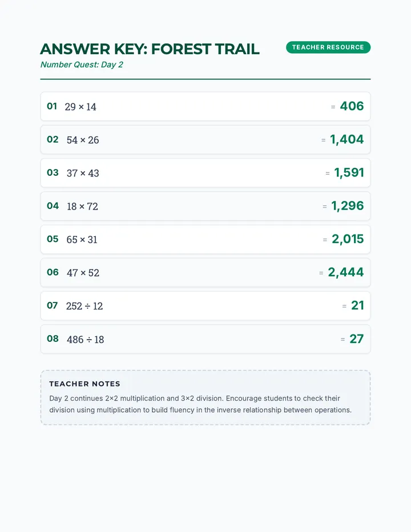Click the 1,591 answer
This screenshot has height=532, width=411.
pyautogui.click(x=349, y=173)
